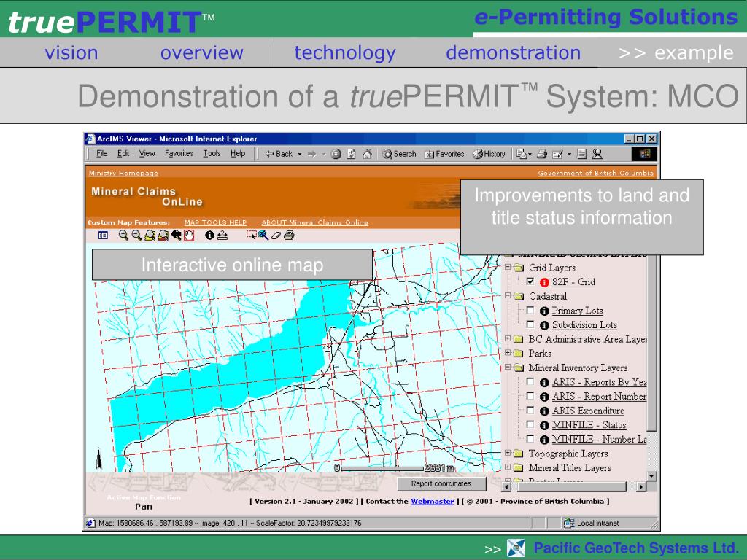The width and height of the screenshot is (747, 560).
Task: Open the browser Help menu
Action: pyautogui.click(x=239, y=153)
